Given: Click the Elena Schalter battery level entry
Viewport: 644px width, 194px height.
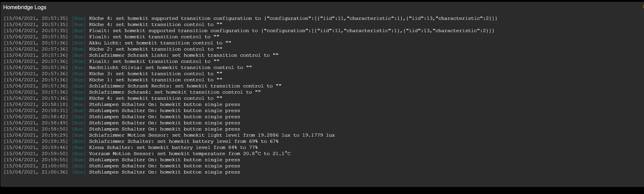Looking at the screenshot, I should point(173,148).
